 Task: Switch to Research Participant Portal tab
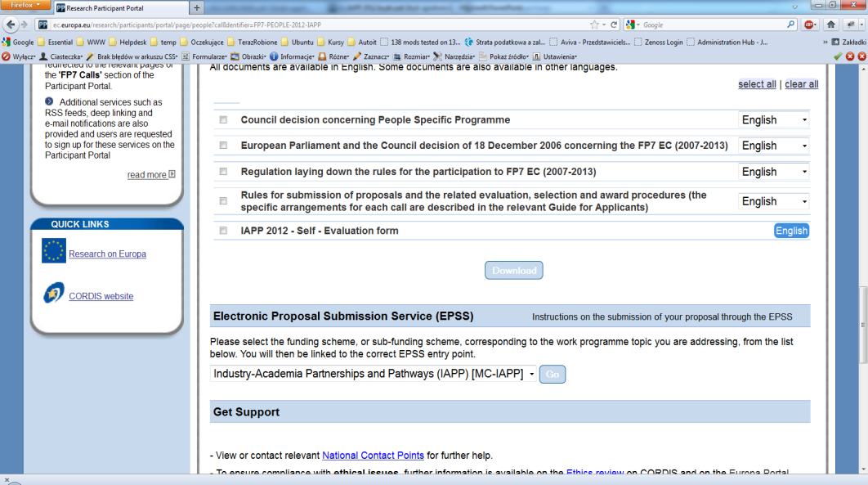pyautogui.click(x=121, y=7)
